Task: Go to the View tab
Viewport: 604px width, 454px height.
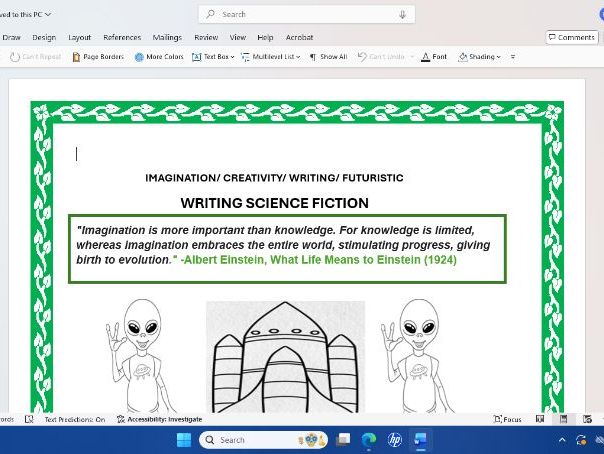Action: tap(238, 37)
